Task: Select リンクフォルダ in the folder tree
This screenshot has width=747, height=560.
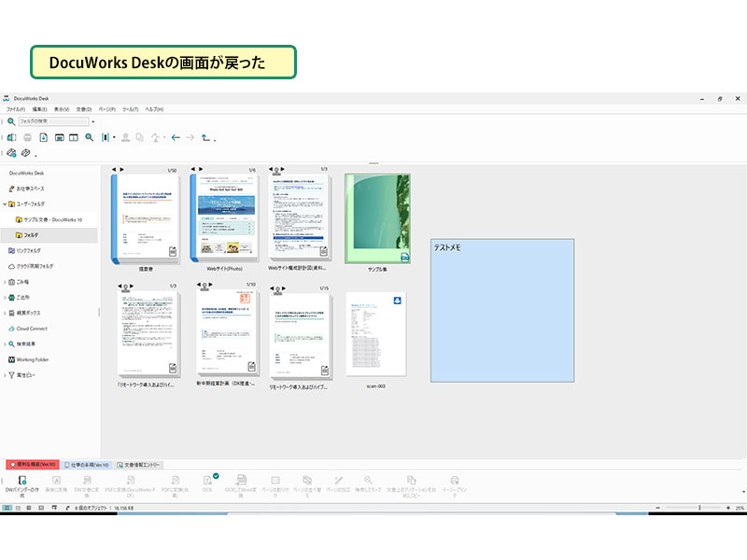Action: click(x=29, y=251)
